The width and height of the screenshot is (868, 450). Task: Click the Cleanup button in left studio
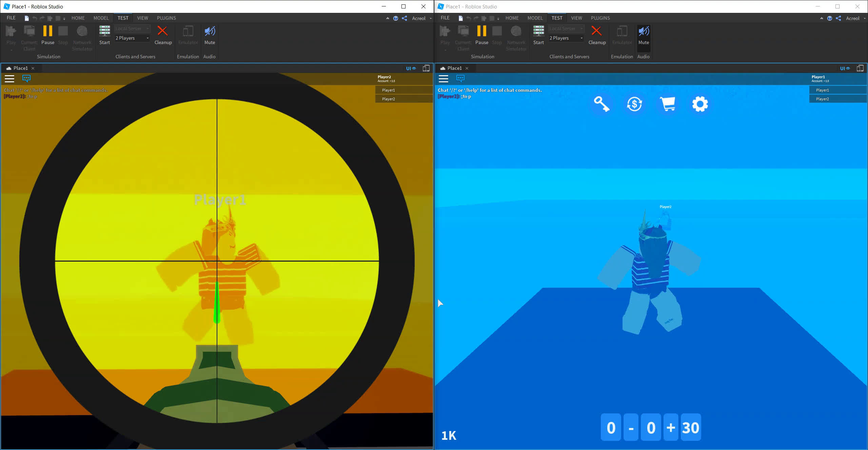(163, 35)
